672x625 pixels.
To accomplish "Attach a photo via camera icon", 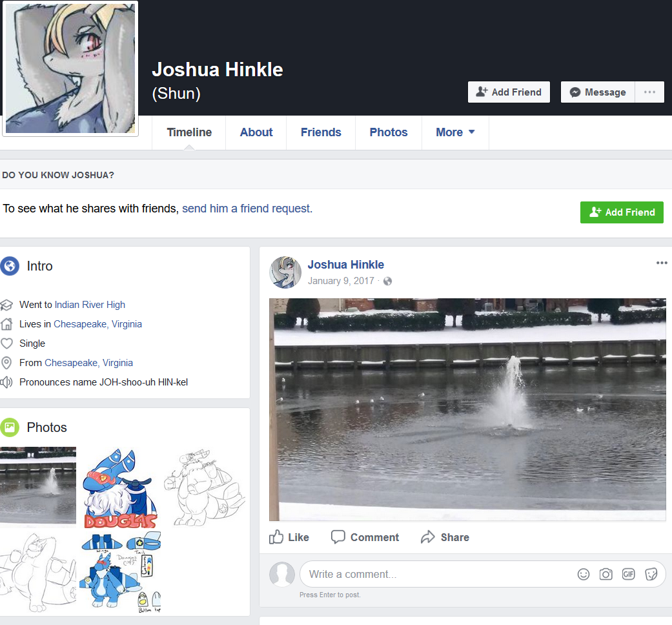I will 606,574.
